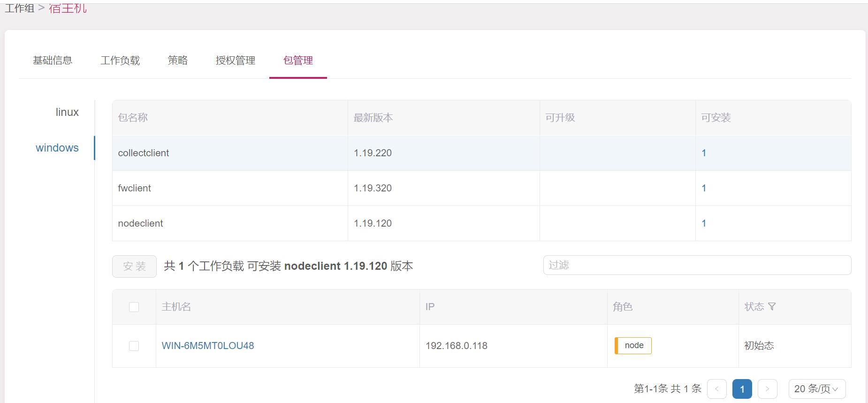Open the WIN-6M5MT0LOU48 host link
The image size is (868, 403).
coord(208,346)
